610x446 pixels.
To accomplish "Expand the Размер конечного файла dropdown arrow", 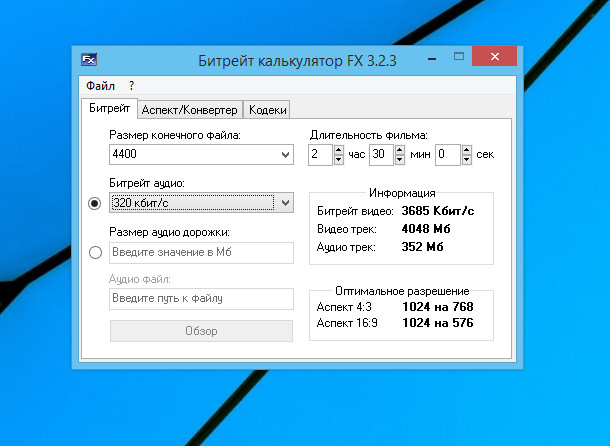I will (x=285, y=155).
